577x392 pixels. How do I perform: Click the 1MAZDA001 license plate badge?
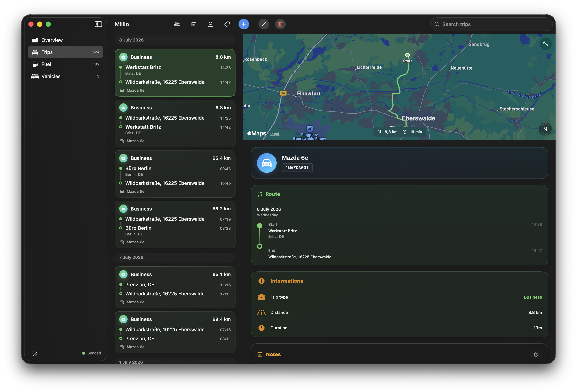297,168
